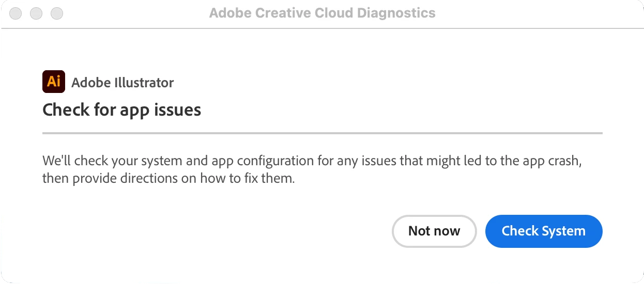Select the Adobe Illustrator app name label

tap(122, 82)
